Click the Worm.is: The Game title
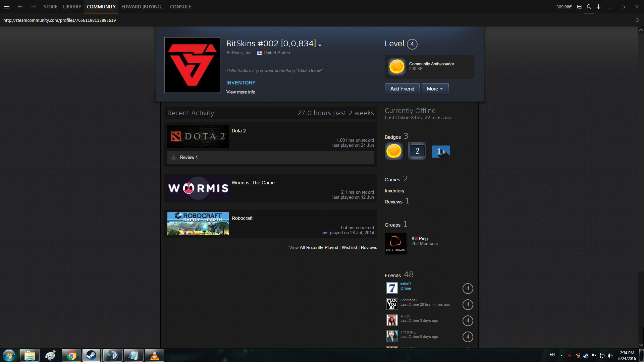 point(253,183)
